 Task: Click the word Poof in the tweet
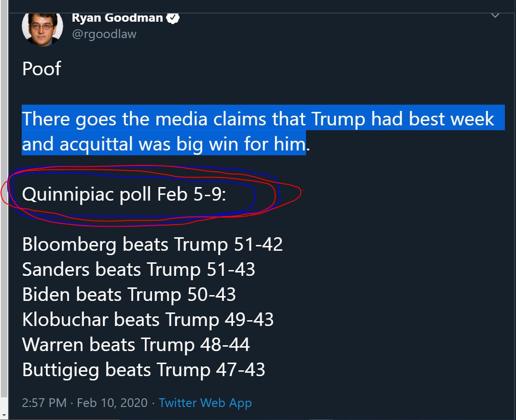[42, 68]
